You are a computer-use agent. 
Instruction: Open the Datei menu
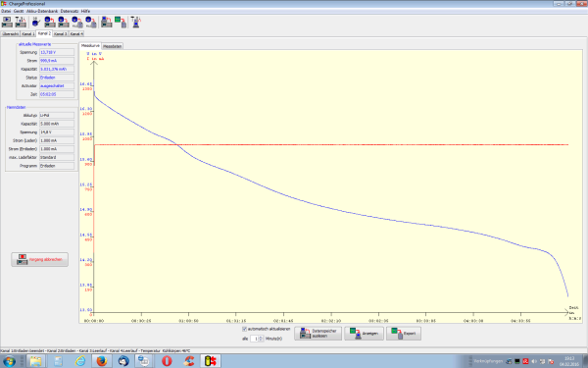(6, 11)
